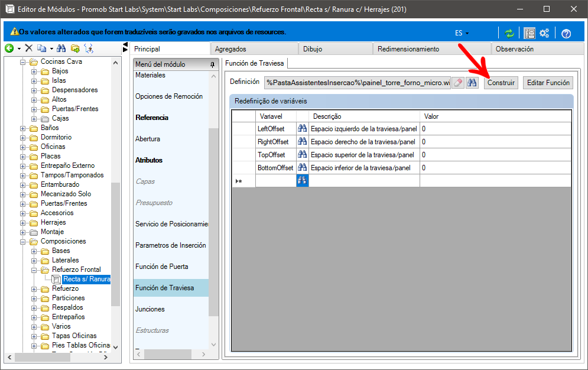Click the Construir button
This screenshot has height=370, width=588.
click(501, 83)
